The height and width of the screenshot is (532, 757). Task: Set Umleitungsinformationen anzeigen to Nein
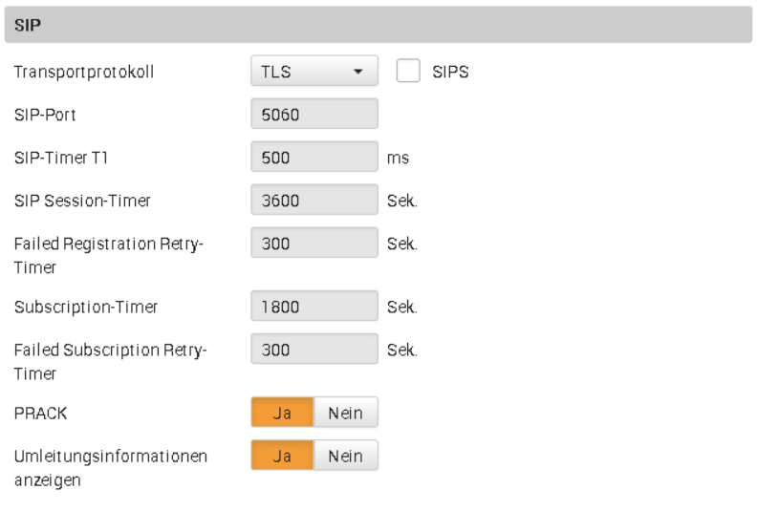click(345, 456)
